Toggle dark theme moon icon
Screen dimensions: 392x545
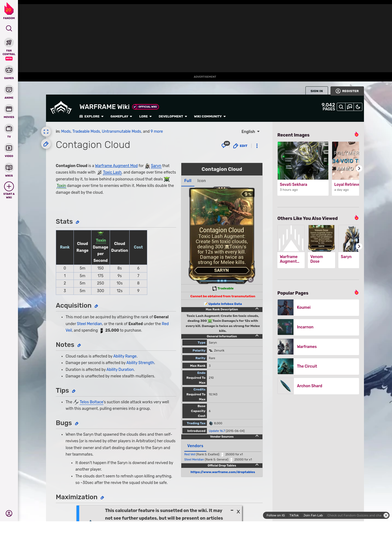[x=358, y=107]
